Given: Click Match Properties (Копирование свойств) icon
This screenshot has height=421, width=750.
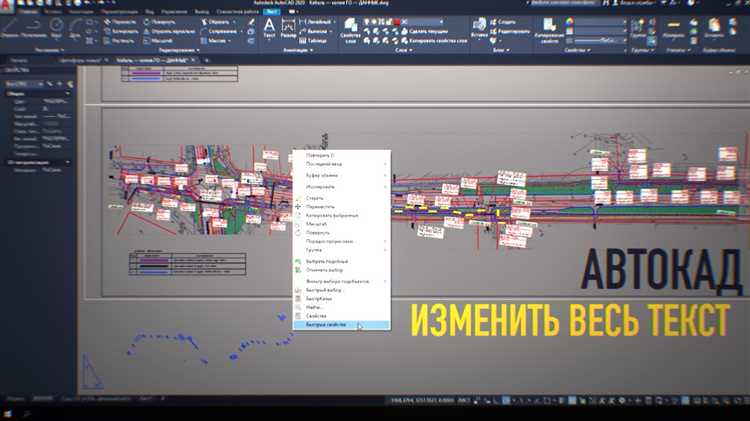Looking at the screenshot, I should coord(549,31).
